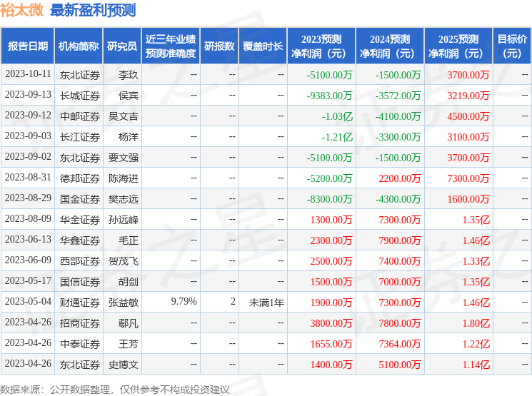Click researcher 吴文吉

tap(124, 116)
